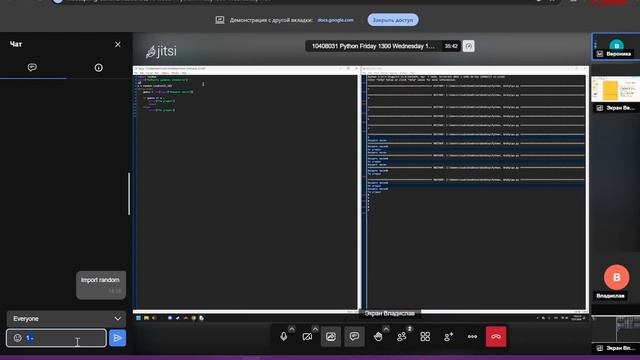Raise your hand in the meeting
Screen dimensions: 640x360
tap(378, 337)
